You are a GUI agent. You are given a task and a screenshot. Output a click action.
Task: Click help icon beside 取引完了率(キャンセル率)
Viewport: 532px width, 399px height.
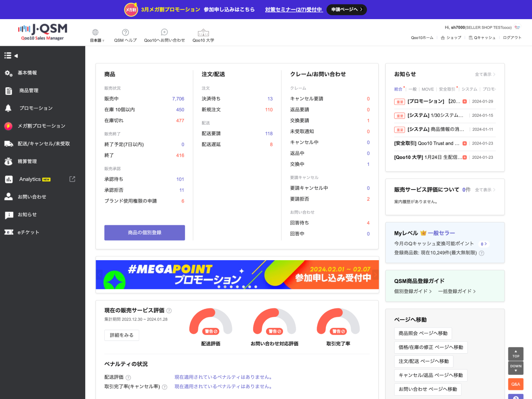pyautogui.click(x=165, y=387)
